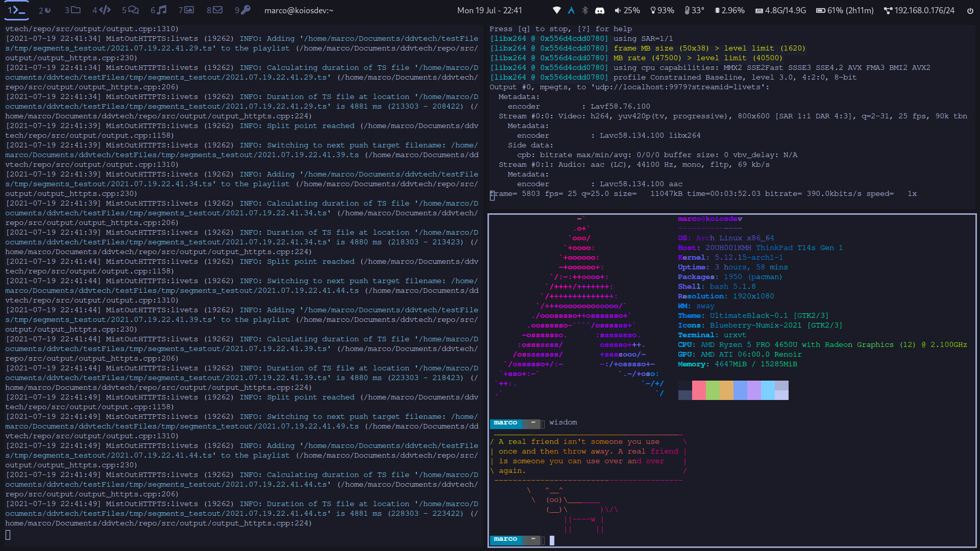This screenshot has height=551, width=980.
Task: Click 'WM: sway' line
Action: (x=696, y=306)
